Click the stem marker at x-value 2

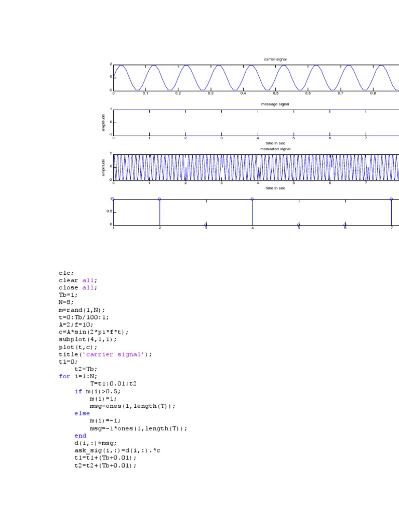[159, 199]
